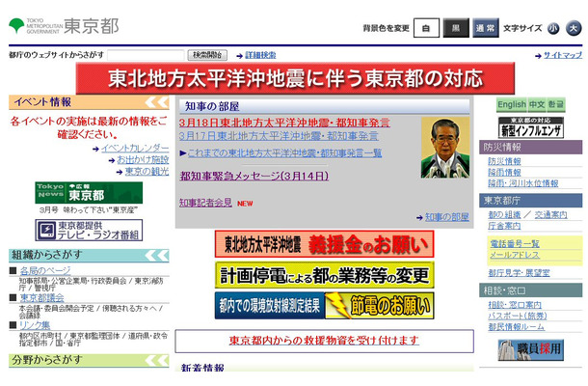Viewport: 588px width, 386px height.
Task: Open 都内での環境放射線測定結果 banner
Action: coord(270,306)
